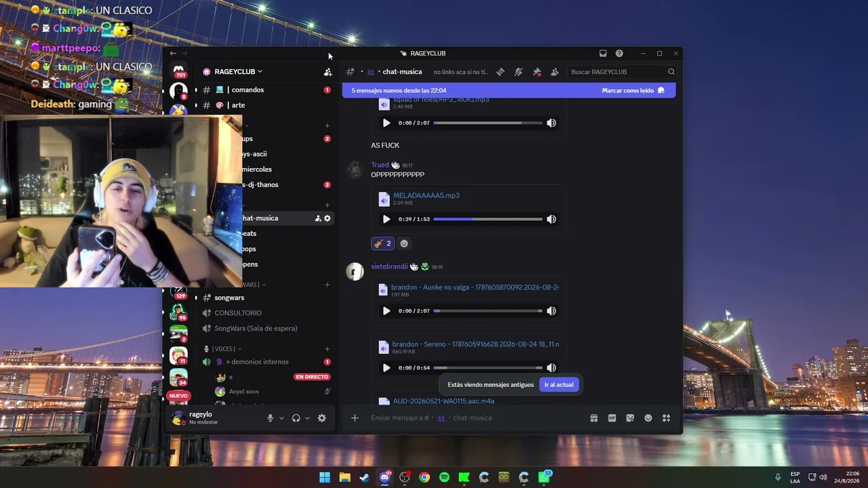
Task: Mute the brandon Sereno audio
Action: (x=551, y=368)
